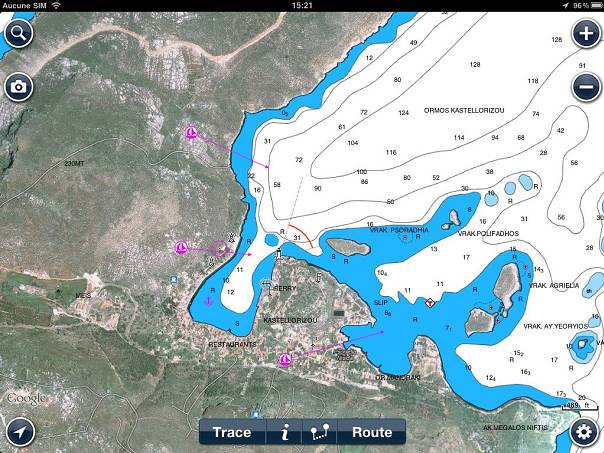The width and height of the screenshot is (604, 453).
Task: Zoom in with the plus button
Action: 586,33
